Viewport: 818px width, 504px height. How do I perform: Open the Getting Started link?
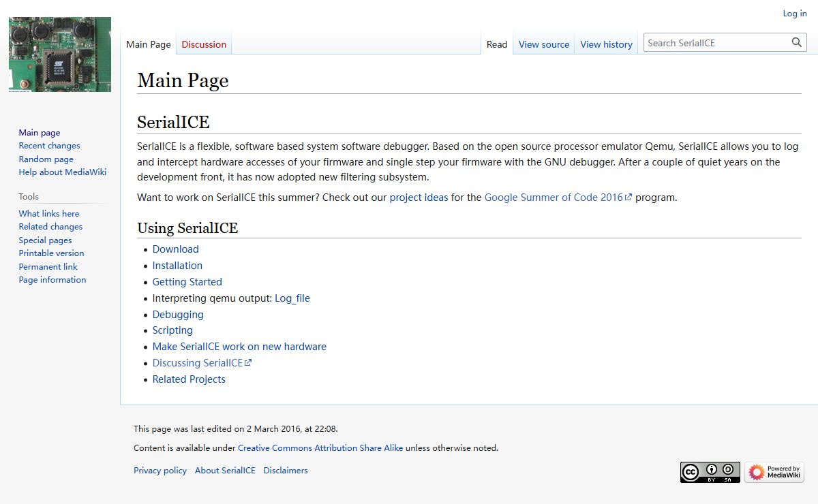click(x=187, y=282)
